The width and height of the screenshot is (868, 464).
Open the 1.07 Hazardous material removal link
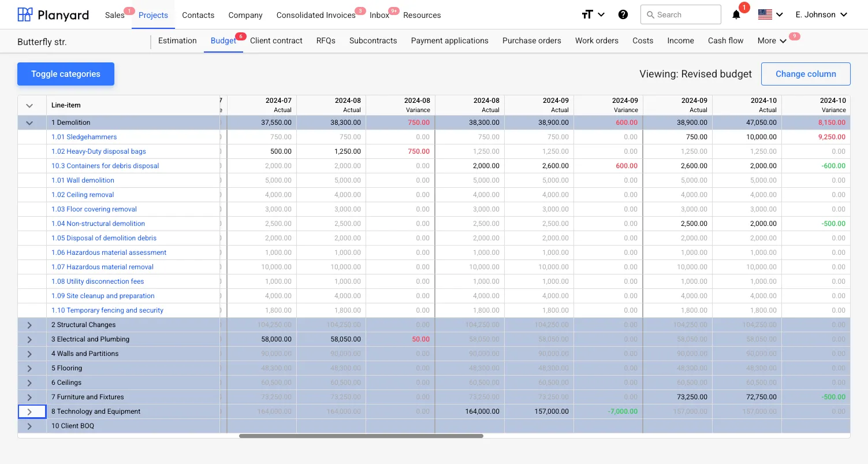102,267
